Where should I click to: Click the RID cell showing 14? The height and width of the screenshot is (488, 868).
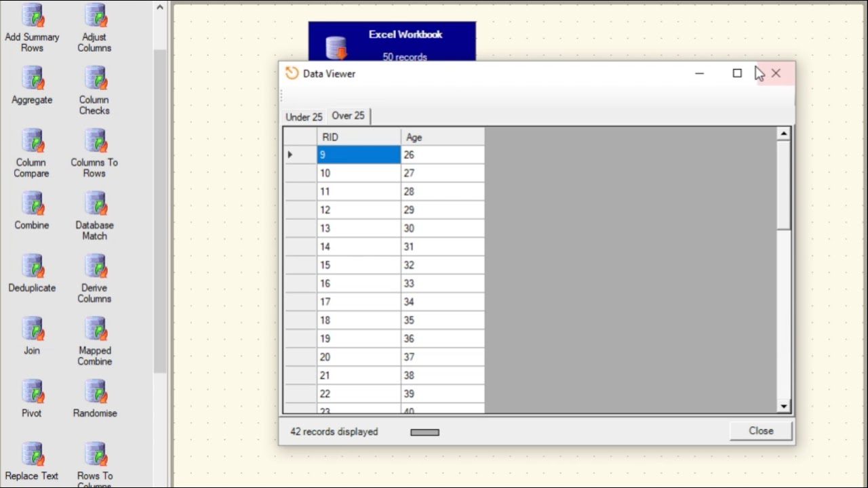tap(359, 247)
